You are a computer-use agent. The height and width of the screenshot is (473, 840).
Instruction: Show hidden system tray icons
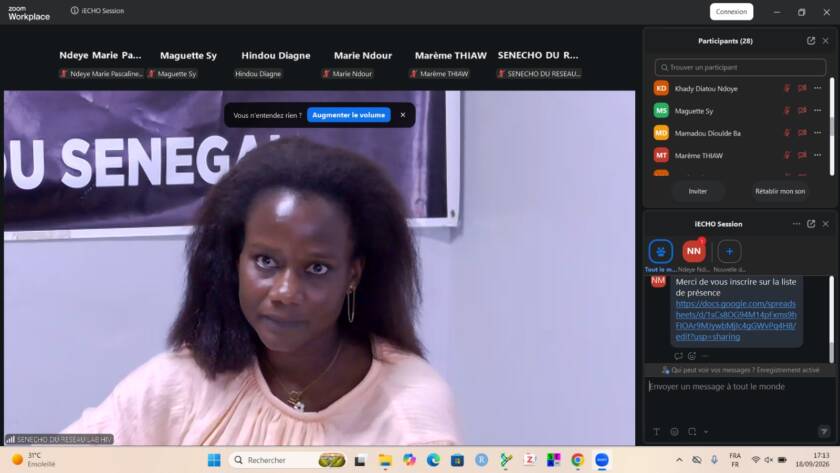pos(679,460)
